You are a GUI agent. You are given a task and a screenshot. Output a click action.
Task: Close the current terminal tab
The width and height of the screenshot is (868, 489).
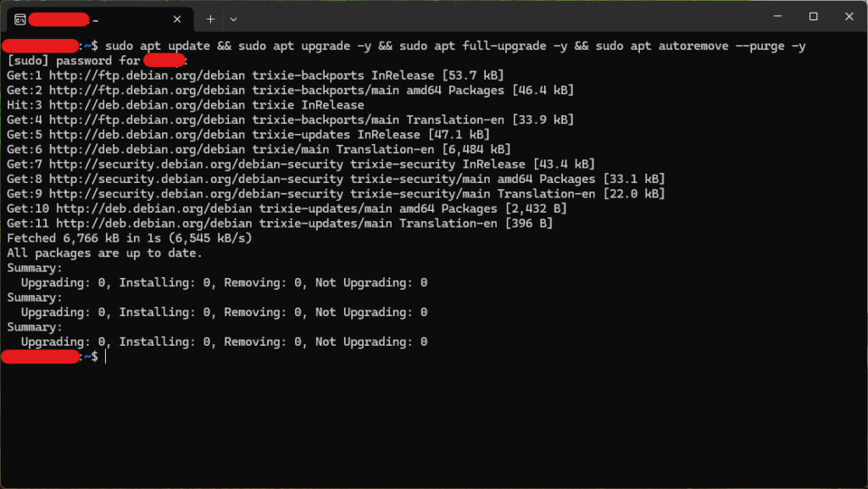[x=177, y=19]
